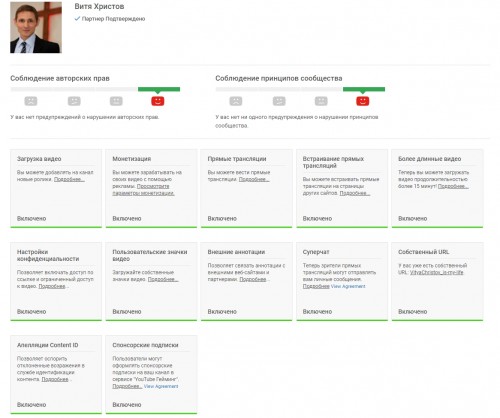The image size is (500, 418).
Task: Open Подробнее link in Загрузка видео card
Action: pos(69,179)
